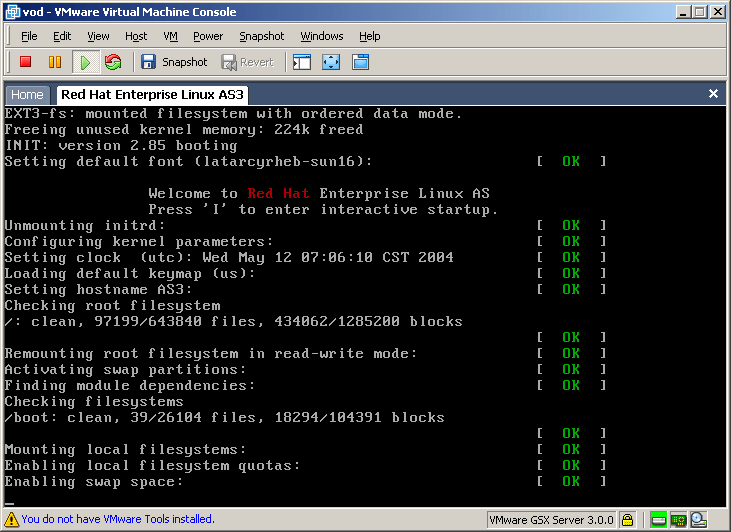Click the 'Configuring kernel parameters:' line
This screenshot has width=731, height=532.
pos(139,242)
